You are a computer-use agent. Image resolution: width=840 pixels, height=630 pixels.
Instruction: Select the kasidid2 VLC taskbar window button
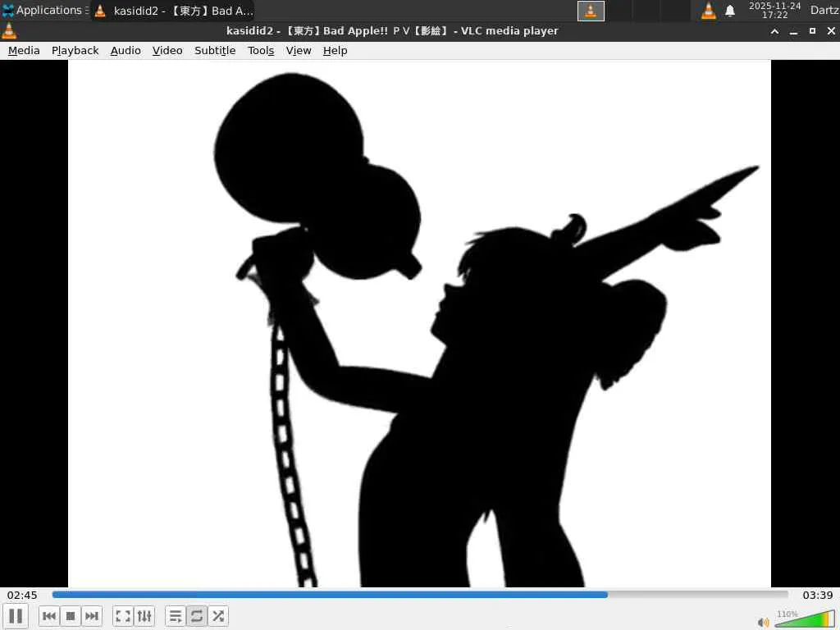pos(172,11)
